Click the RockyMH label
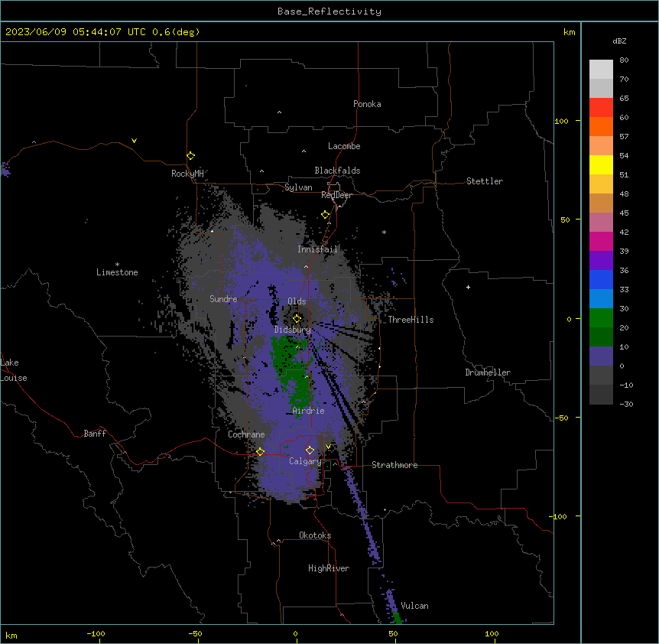The width and height of the screenshot is (659, 644). pyautogui.click(x=187, y=173)
